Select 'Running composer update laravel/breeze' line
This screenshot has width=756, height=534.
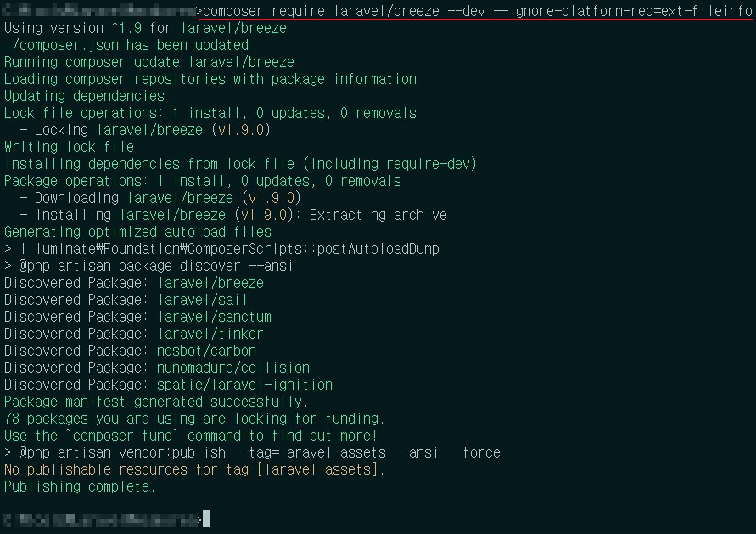pyautogui.click(x=149, y=62)
